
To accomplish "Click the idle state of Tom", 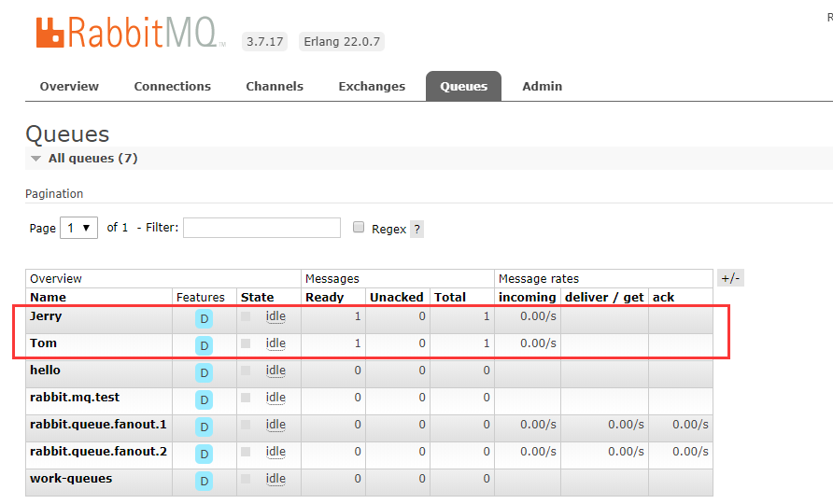I will 275,343.
